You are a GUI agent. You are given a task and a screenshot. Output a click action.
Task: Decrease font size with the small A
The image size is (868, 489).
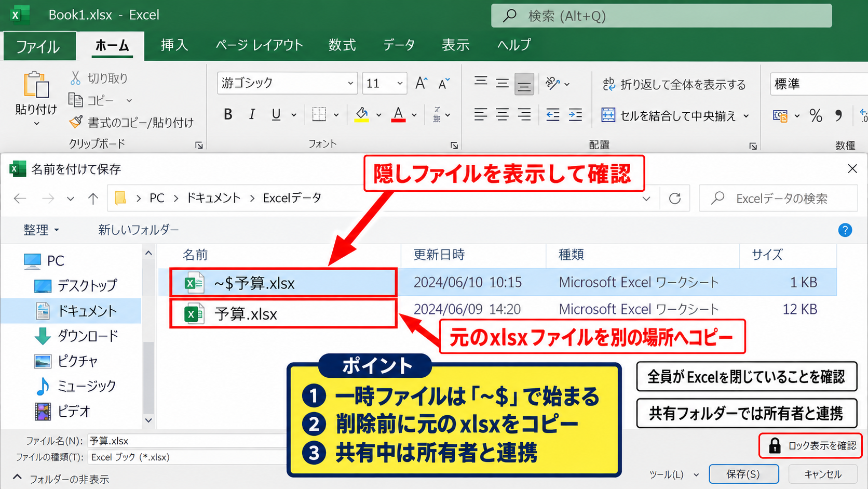point(443,83)
